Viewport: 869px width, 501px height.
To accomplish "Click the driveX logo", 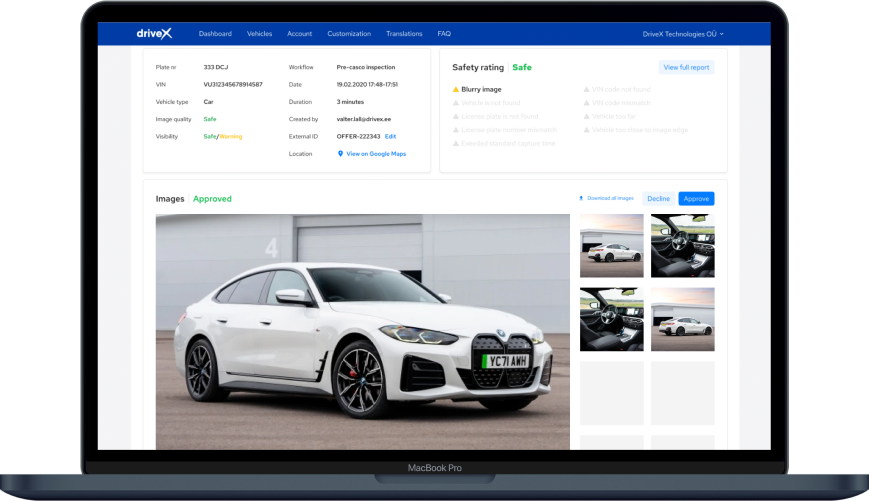I will pos(154,34).
